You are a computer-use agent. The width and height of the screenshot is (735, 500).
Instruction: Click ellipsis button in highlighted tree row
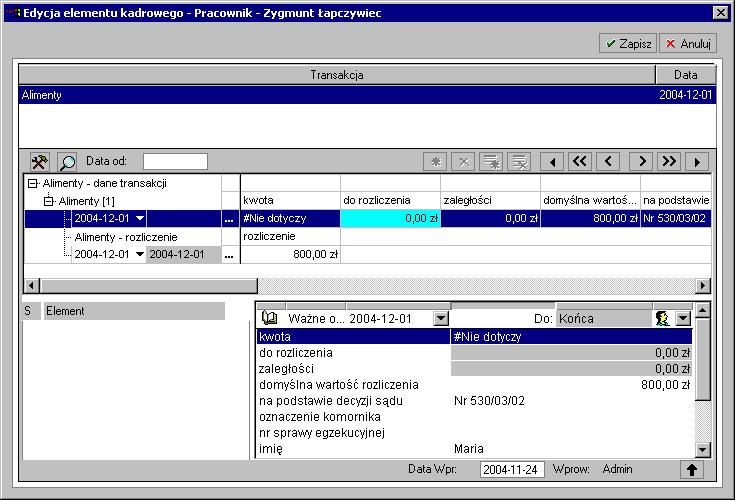point(229,219)
